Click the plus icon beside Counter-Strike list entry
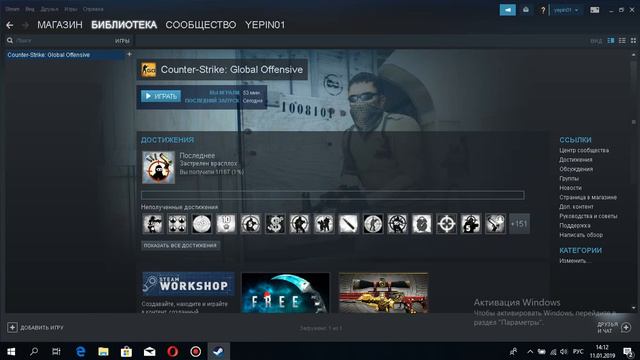This screenshot has width=640, height=360. coord(129,54)
